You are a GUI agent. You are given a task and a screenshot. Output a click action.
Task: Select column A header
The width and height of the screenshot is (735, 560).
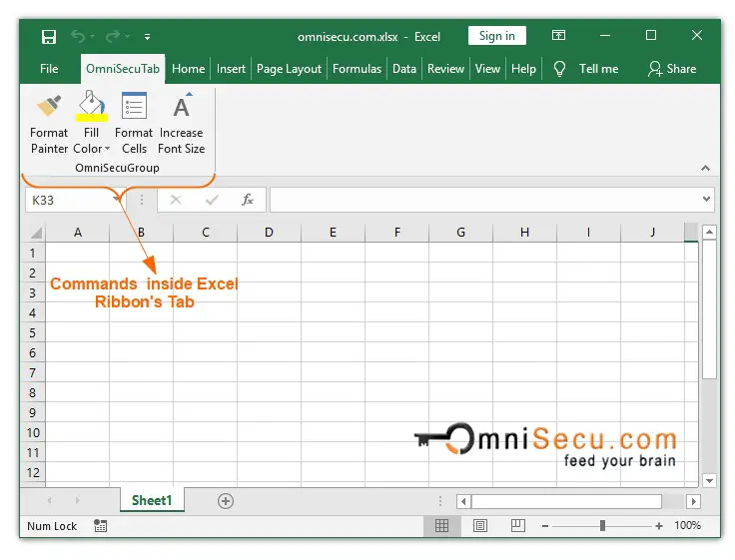(78, 232)
